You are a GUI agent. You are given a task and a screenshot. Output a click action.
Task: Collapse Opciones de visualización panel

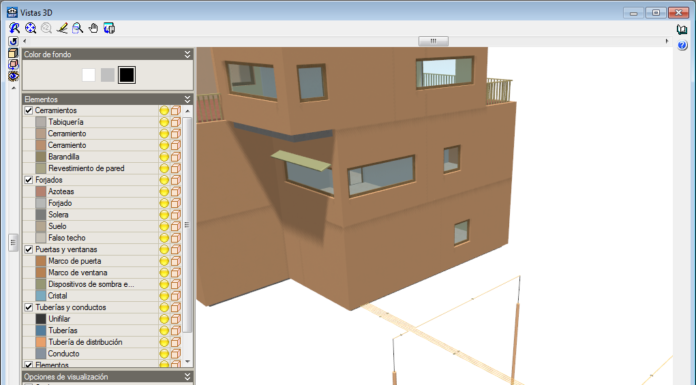[187, 377]
